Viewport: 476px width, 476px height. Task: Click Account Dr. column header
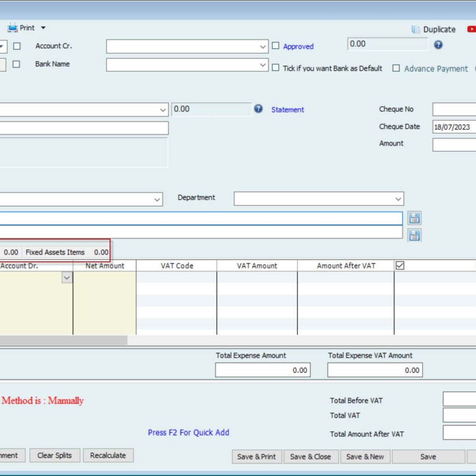point(36,266)
